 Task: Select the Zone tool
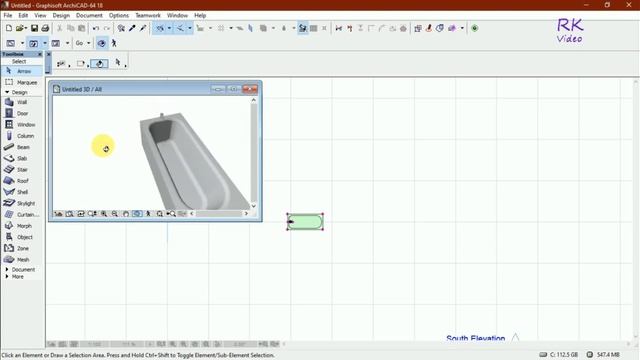coord(21,248)
